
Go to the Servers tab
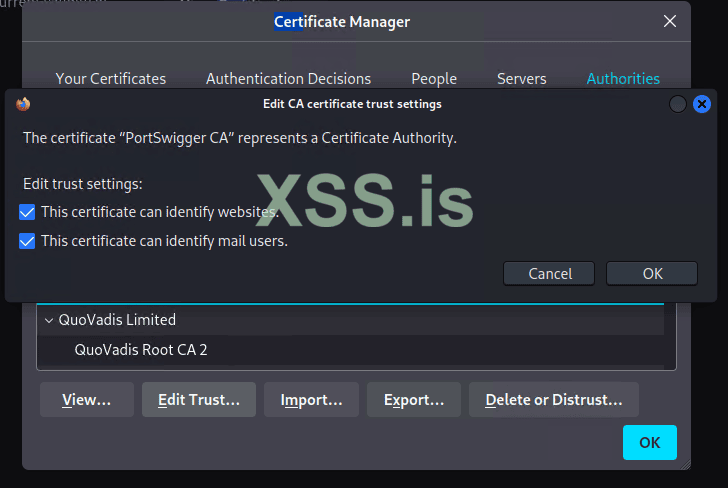[x=521, y=78]
